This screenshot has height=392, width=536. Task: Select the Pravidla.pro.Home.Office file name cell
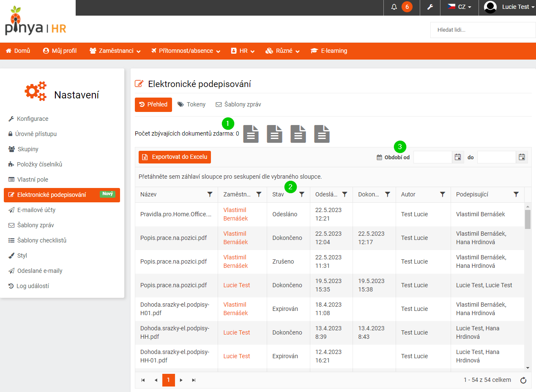click(176, 214)
